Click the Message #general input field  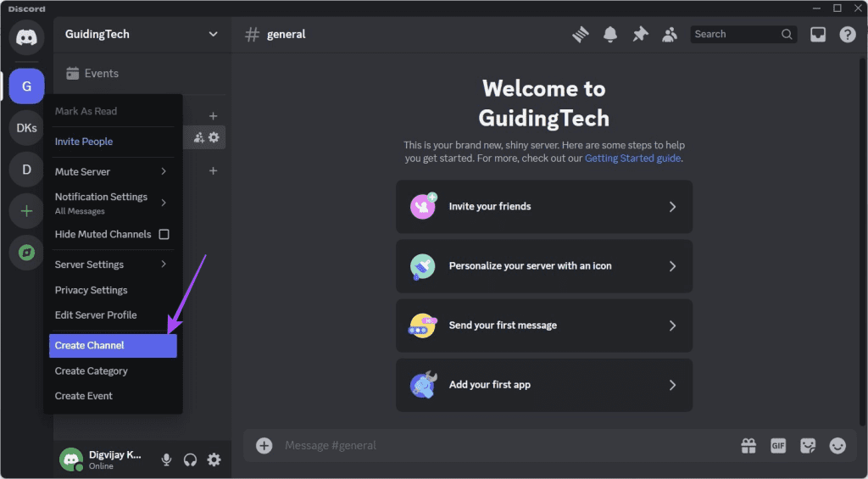507,445
